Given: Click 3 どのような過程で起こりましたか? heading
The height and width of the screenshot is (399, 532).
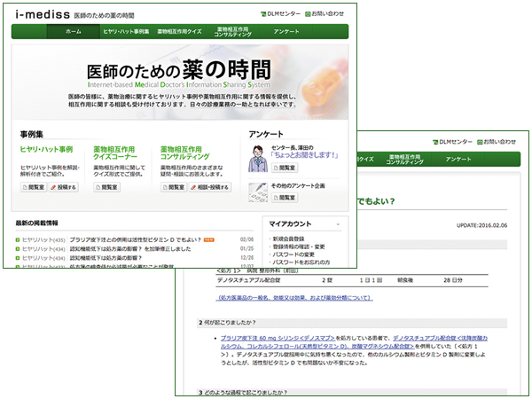Looking at the screenshot, I should pos(352,392).
